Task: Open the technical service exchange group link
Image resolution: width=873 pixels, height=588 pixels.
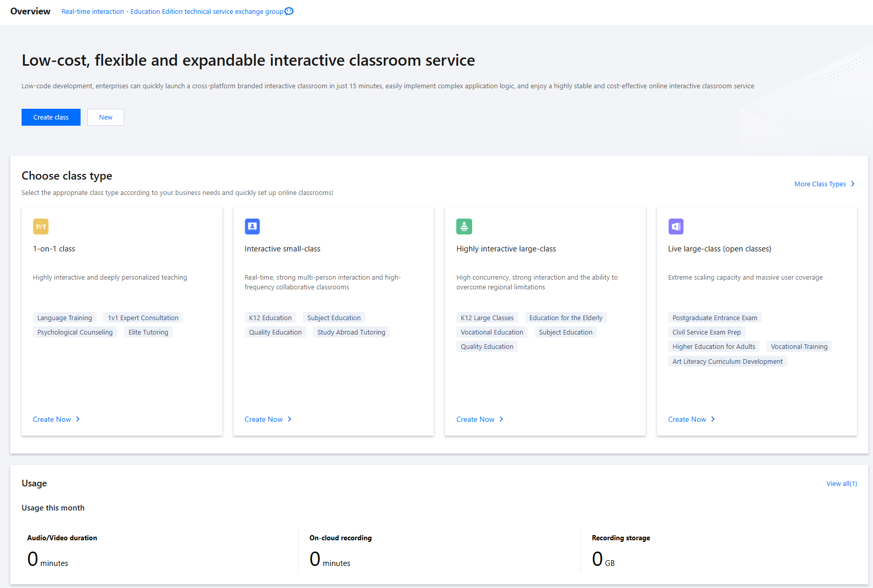Action: point(172,12)
